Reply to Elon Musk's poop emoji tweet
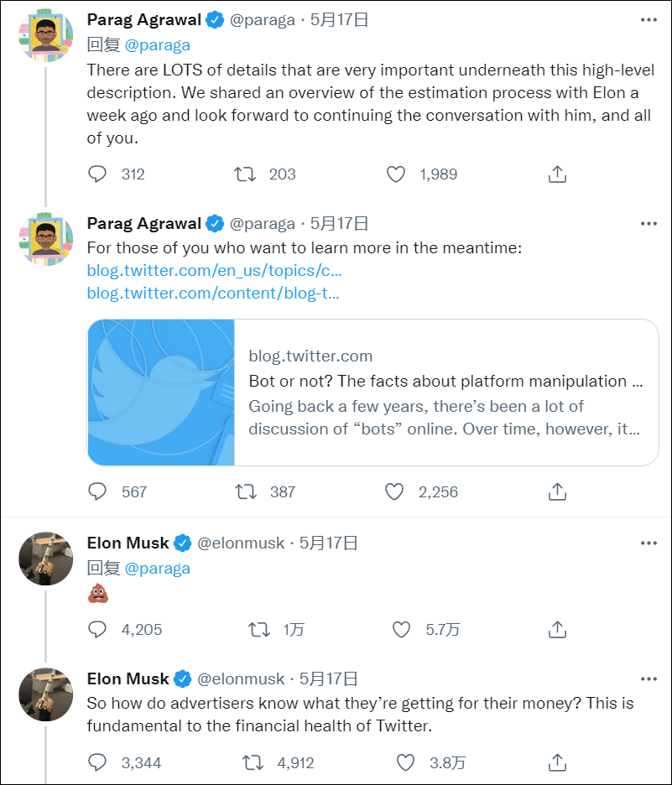The height and width of the screenshot is (785, 672). [x=98, y=629]
